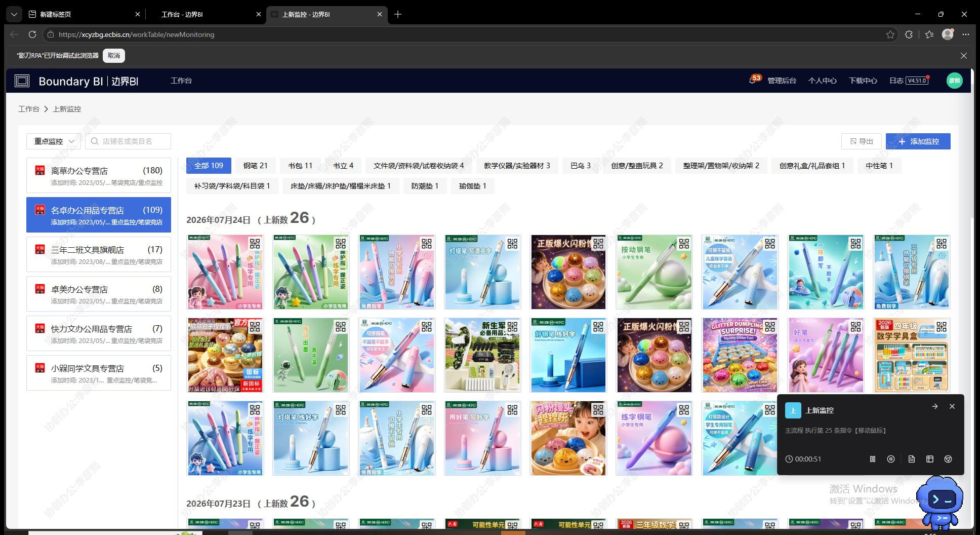The image size is (980, 535).
Task: Stop the running RPA flow in the 上新监控 panel
Action: click(891, 459)
